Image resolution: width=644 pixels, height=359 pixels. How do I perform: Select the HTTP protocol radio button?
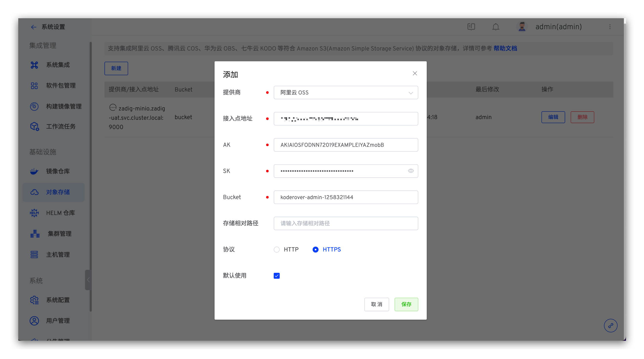pyautogui.click(x=277, y=249)
